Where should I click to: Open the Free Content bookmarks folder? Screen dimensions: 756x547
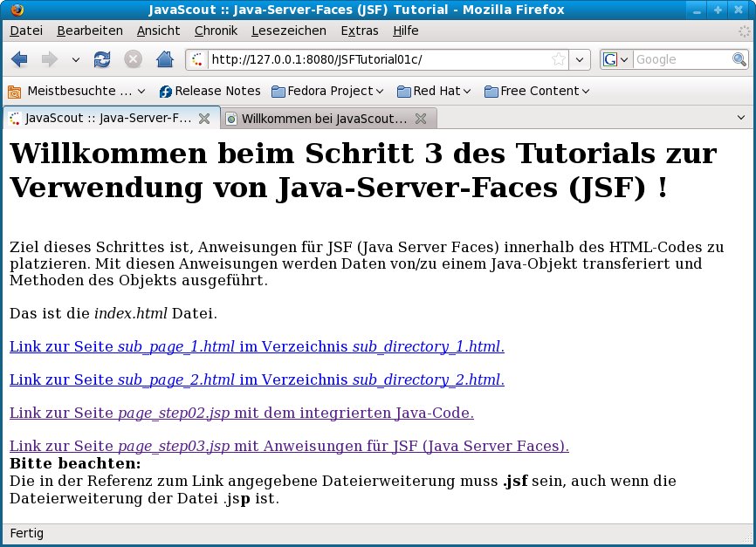tap(537, 91)
